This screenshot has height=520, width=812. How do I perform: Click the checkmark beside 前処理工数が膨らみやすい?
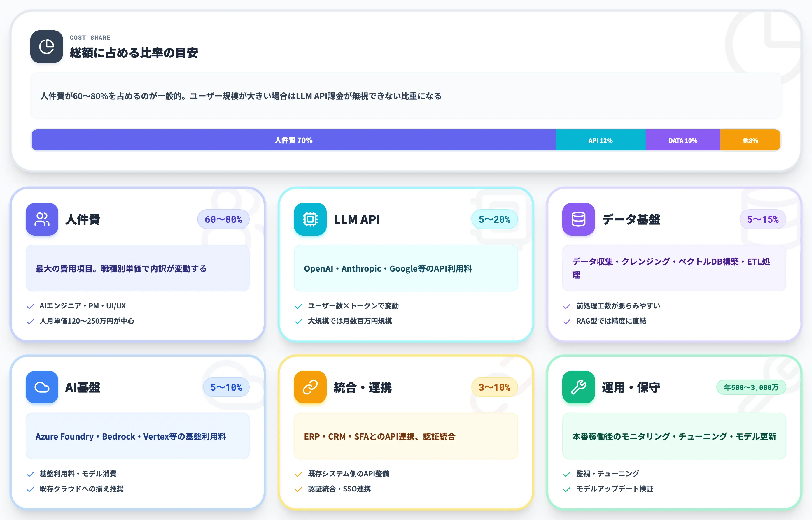pos(567,306)
